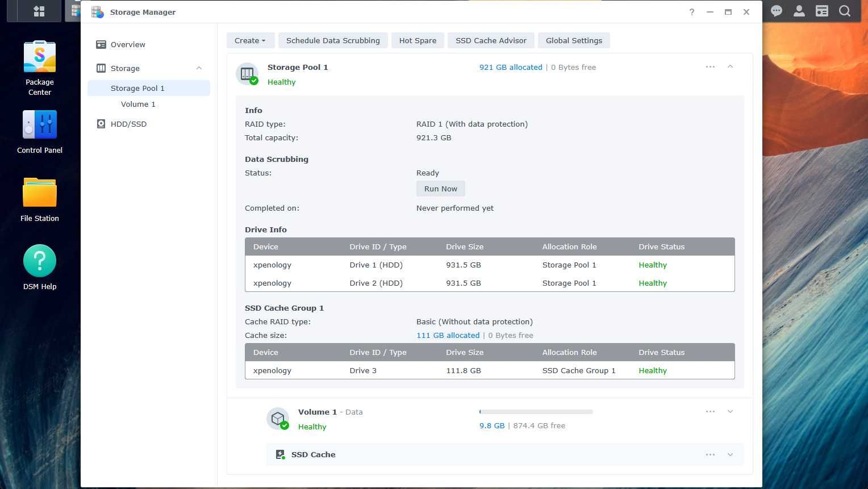Click the RAID 1 (With data protection) value
Image resolution: width=868 pixels, height=489 pixels.
click(x=472, y=124)
